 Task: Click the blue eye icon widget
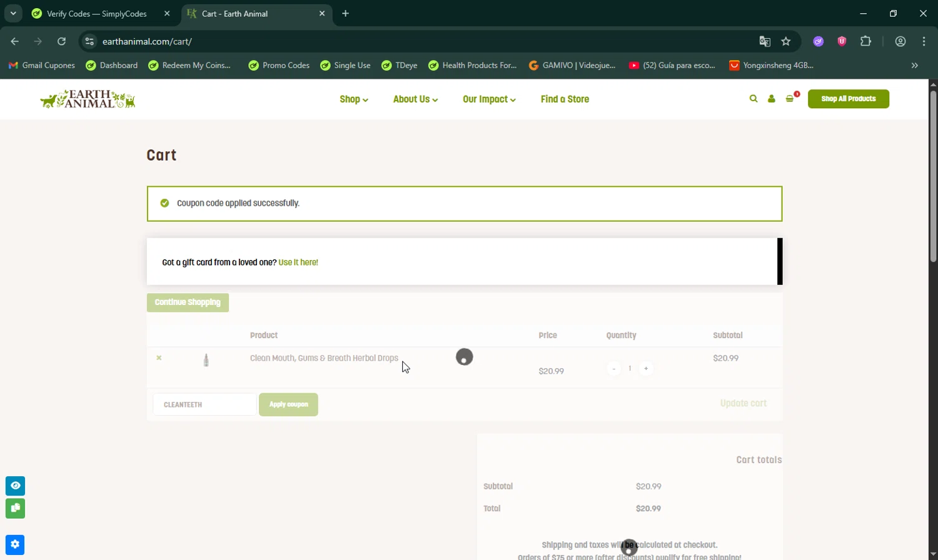click(16, 486)
